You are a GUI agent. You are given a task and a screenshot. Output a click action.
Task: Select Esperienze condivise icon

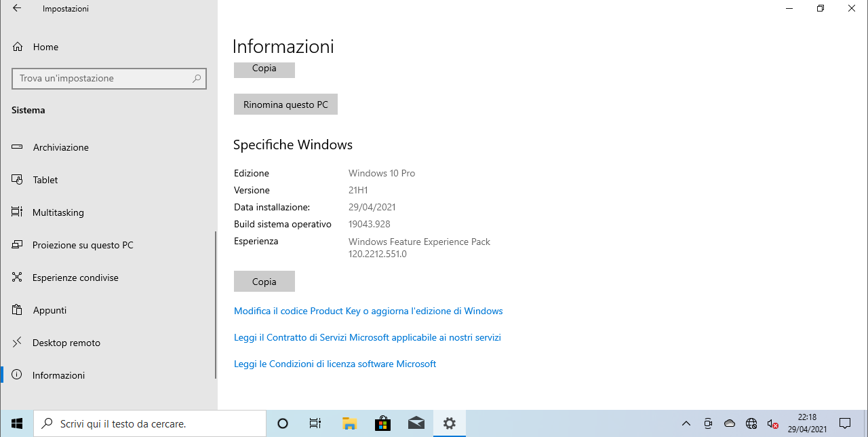click(x=17, y=278)
